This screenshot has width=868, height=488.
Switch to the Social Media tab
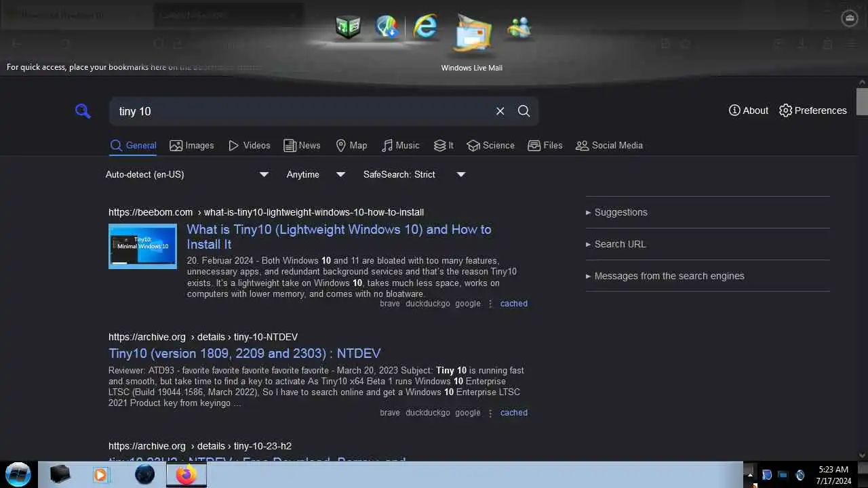coord(609,145)
